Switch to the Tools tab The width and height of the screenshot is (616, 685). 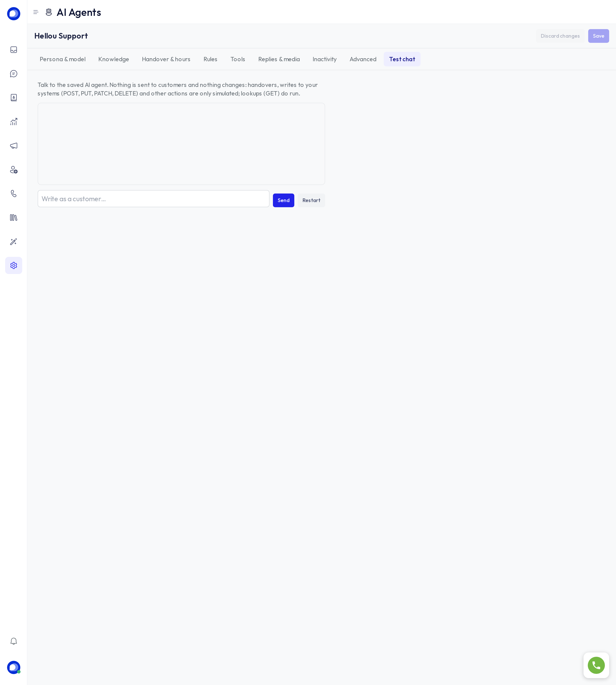click(238, 59)
